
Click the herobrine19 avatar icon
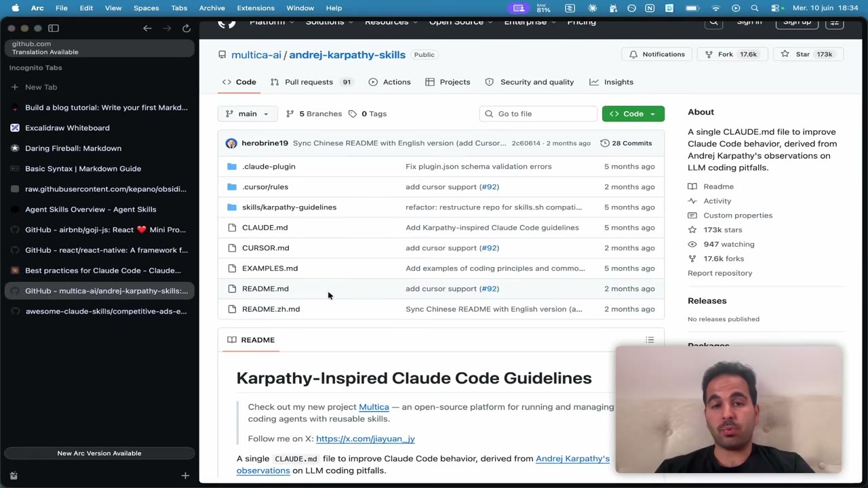click(x=231, y=143)
